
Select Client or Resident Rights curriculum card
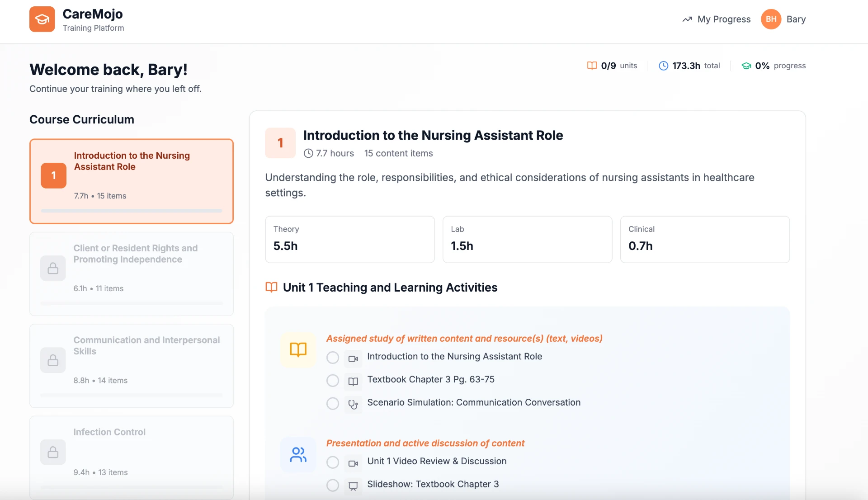point(132,274)
